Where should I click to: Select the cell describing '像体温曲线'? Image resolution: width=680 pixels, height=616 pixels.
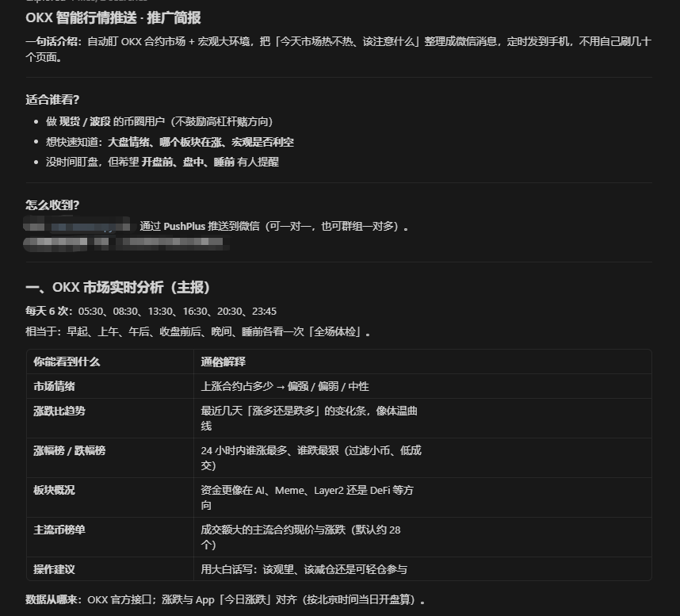click(x=422, y=418)
